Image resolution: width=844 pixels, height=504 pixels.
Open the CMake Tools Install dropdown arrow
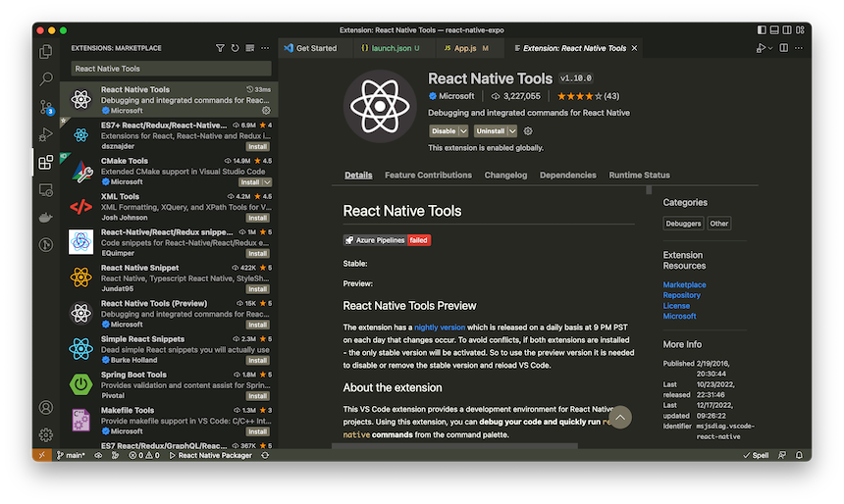(267, 182)
